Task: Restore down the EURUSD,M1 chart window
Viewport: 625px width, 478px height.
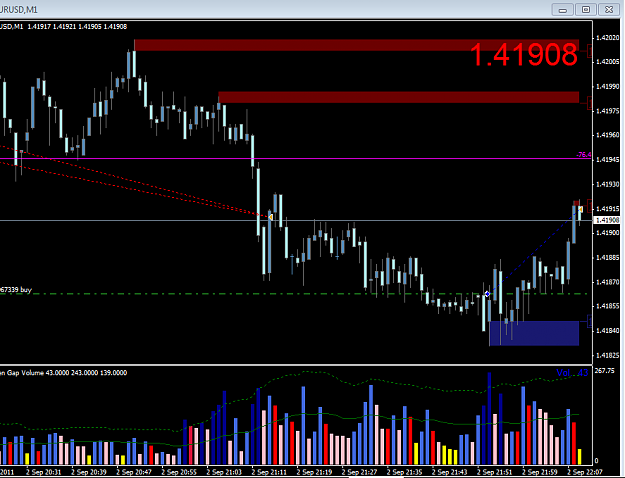Action: (586, 10)
